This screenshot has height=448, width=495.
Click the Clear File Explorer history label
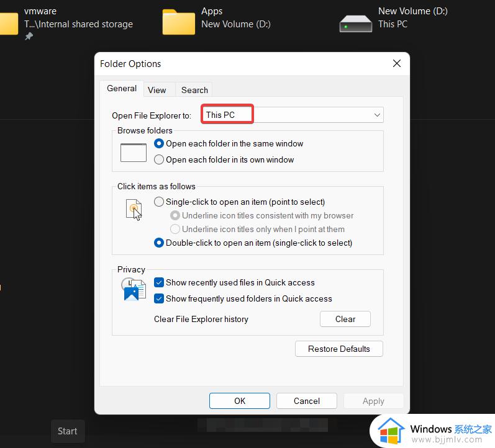201,319
